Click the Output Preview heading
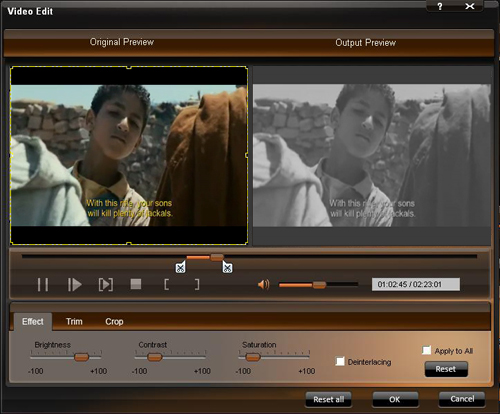 click(x=365, y=43)
